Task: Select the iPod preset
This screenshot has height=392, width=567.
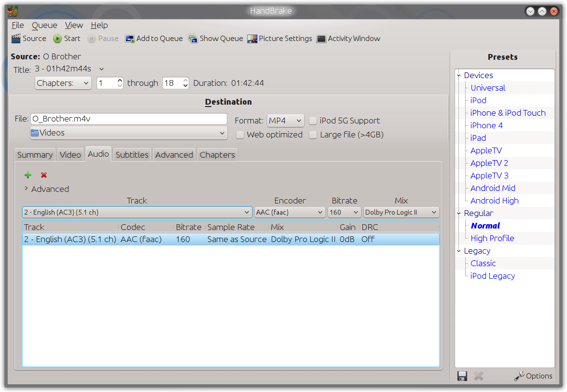Action: pos(478,100)
